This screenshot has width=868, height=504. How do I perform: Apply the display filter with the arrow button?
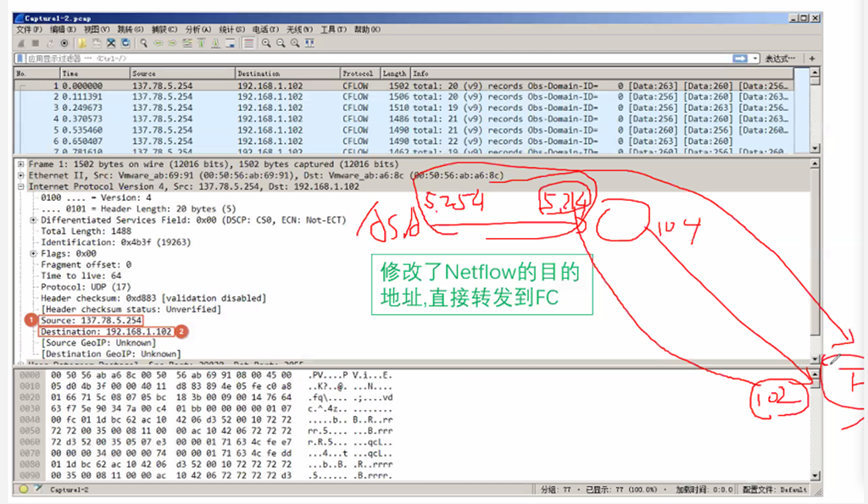point(739,58)
